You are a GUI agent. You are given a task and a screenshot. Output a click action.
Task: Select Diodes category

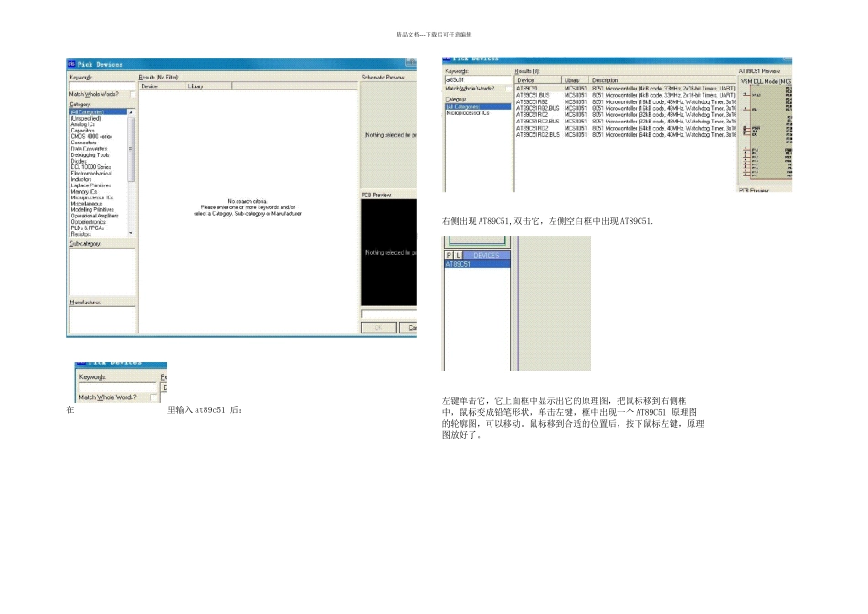coord(98,161)
